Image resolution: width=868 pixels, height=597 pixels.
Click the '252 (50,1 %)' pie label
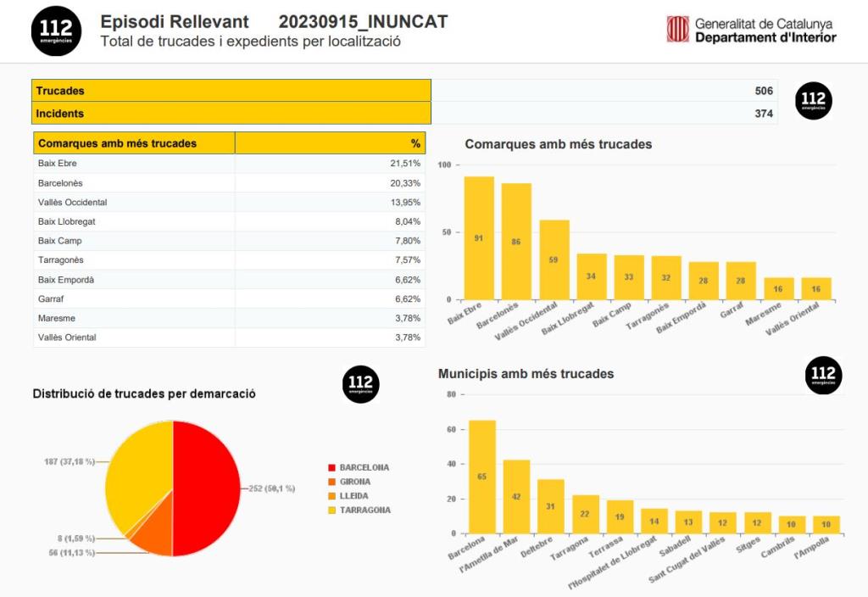point(272,488)
